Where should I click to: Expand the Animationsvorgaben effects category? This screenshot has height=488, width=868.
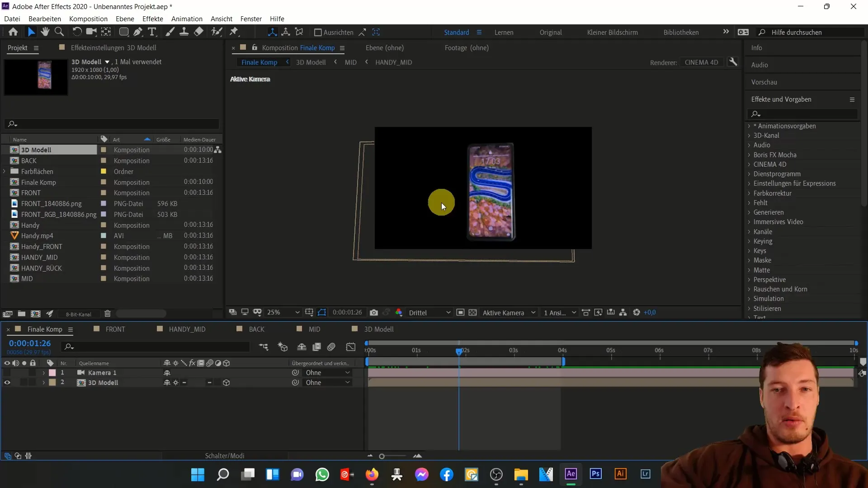coord(750,126)
